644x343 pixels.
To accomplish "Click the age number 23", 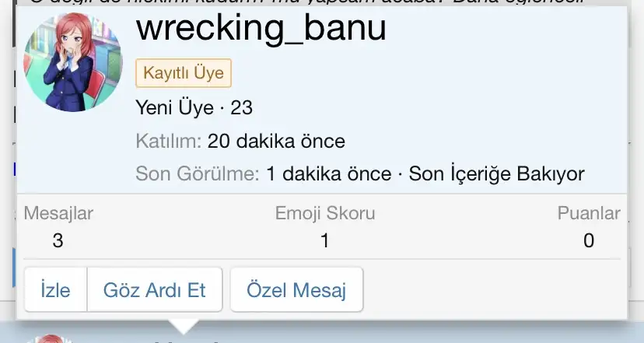I will pyautogui.click(x=241, y=108).
